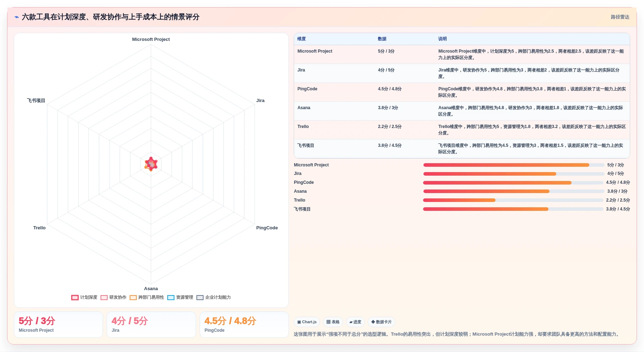Select the 飞书项目 table row name
Viewport: 644px width, 352px height.
point(305,145)
